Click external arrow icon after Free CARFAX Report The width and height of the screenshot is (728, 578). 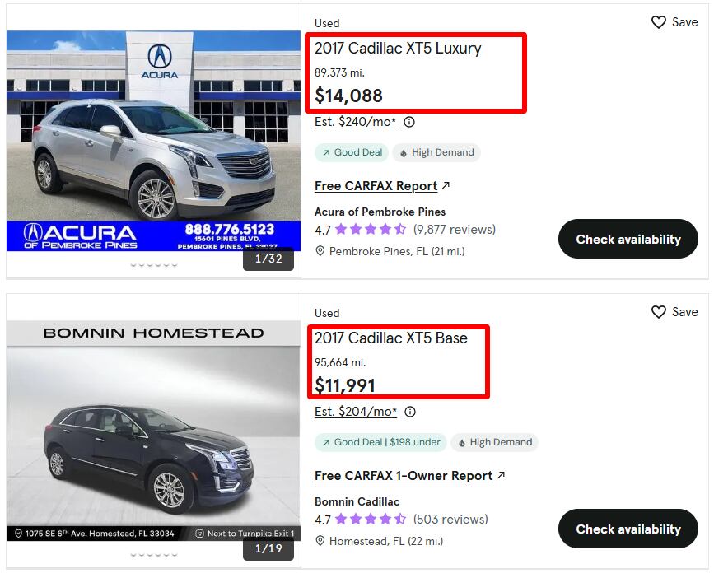(x=446, y=185)
